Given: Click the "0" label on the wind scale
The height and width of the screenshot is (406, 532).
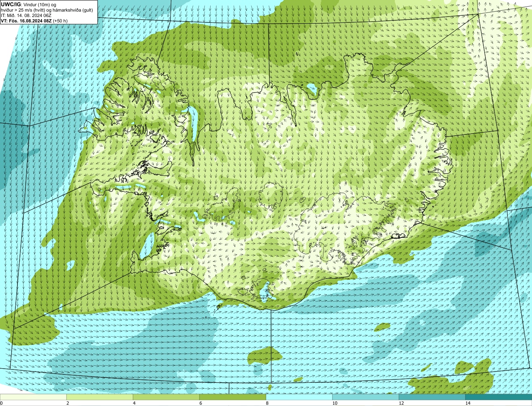Looking at the screenshot, I should click(1, 403).
